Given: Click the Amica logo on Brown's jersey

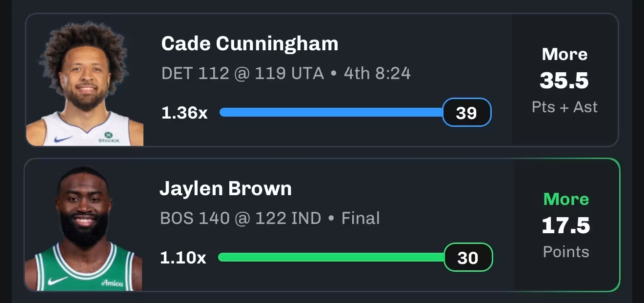Looking at the screenshot, I should [112, 283].
